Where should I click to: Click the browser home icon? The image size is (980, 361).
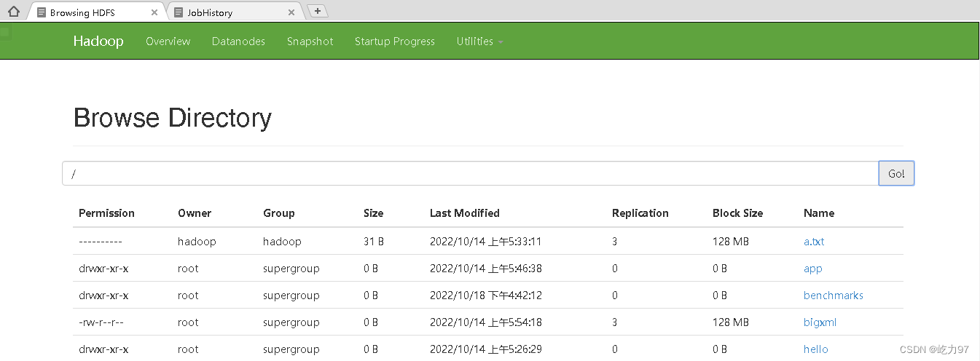pyautogui.click(x=13, y=11)
